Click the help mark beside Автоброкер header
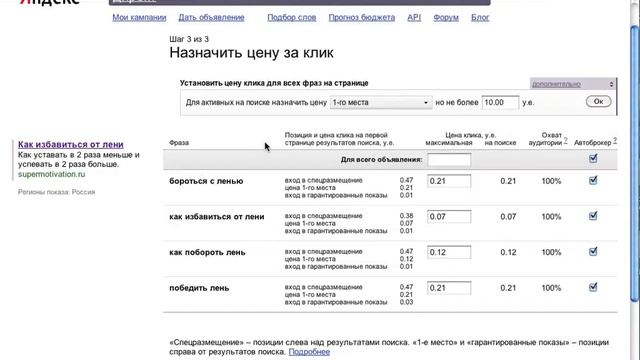640x360 pixels. pos(615,140)
